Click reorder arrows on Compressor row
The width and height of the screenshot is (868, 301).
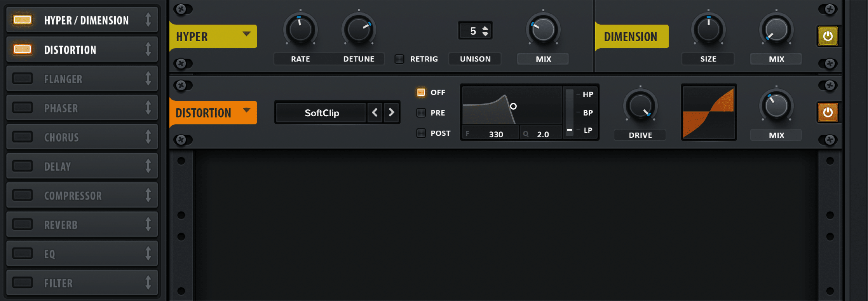pos(148,195)
